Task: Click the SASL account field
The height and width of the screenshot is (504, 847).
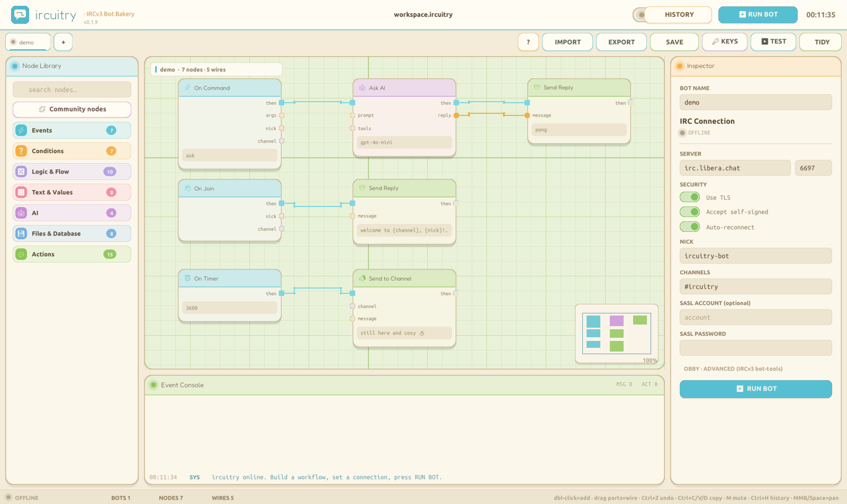Action: coord(756,317)
